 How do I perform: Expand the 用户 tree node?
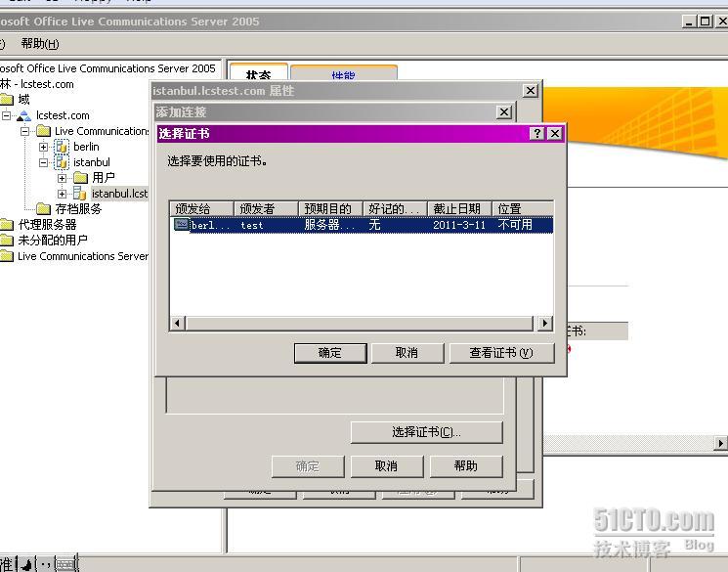pyautogui.click(x=63, y=178)
